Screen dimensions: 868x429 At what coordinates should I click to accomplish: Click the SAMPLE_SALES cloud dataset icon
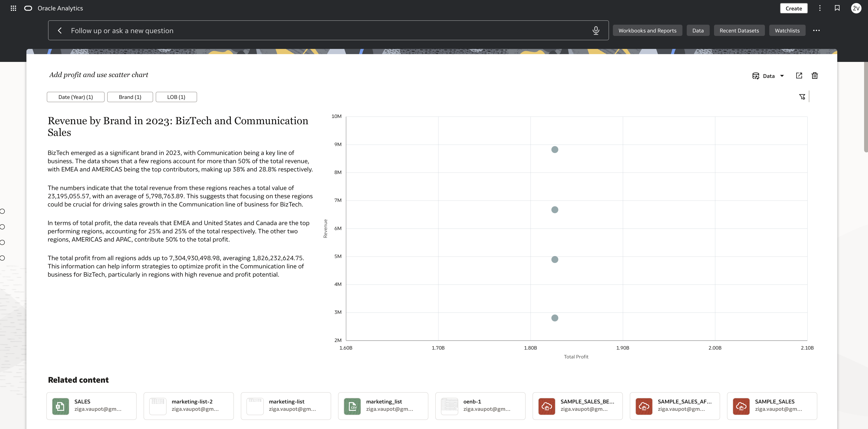point(741,406)
